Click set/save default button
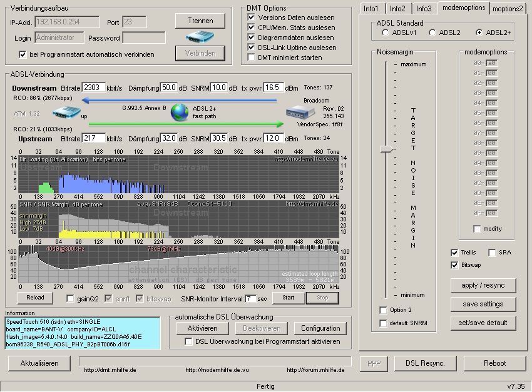 click(x=483, y=323)
